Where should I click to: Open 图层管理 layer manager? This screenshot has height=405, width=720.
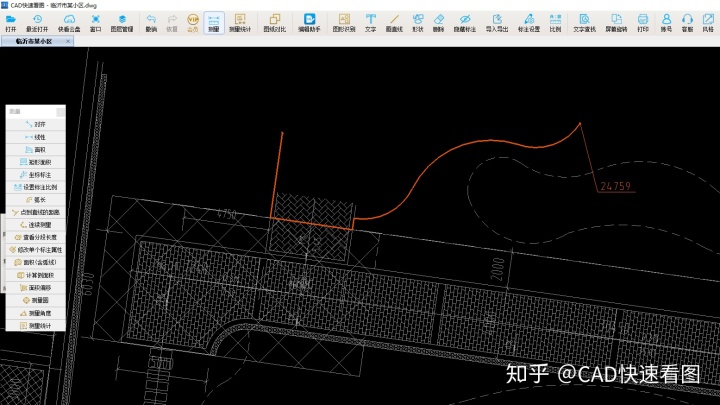tap(122, 22)
